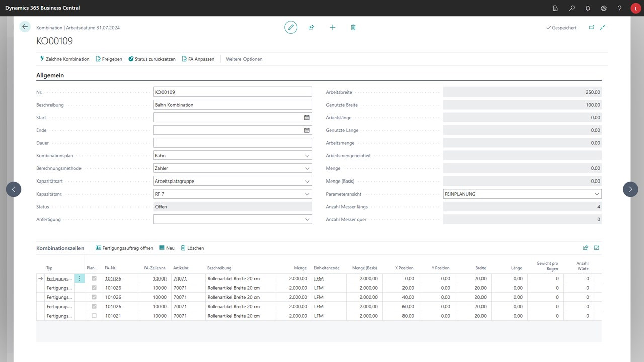Image resolution: width=644 pixels, height=362 pixels.
Task: Click the Freigeben action
Action: point(109,59)
